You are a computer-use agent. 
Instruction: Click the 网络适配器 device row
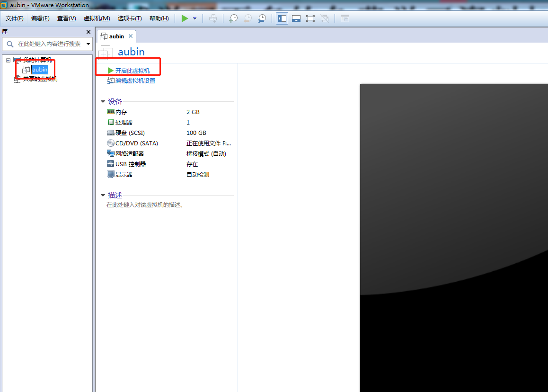(170, 153)
